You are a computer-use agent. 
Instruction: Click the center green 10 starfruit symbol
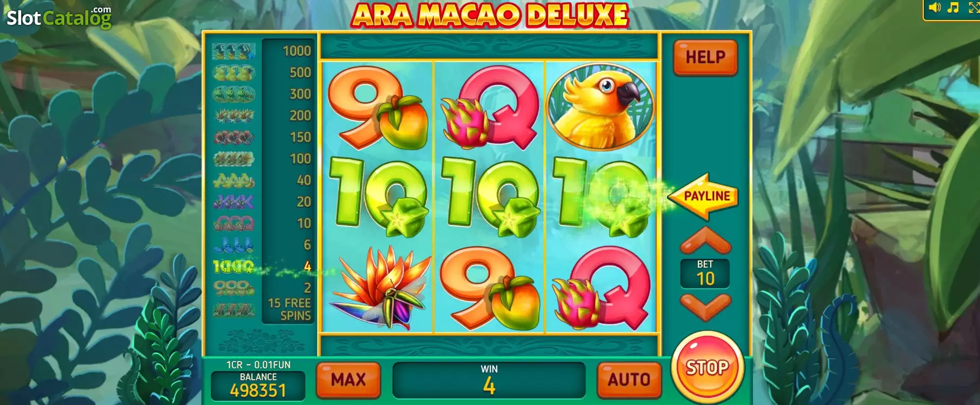coord(490,197)
